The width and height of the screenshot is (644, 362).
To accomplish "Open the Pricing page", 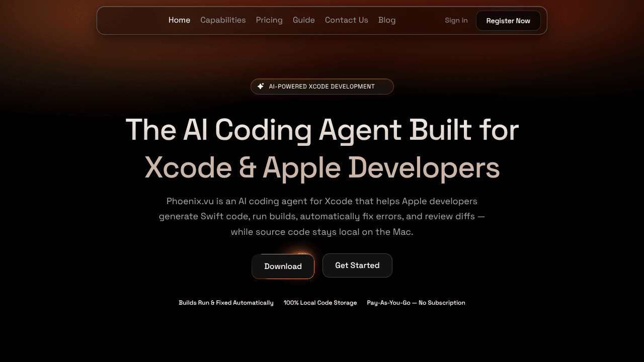I will 269,20.
